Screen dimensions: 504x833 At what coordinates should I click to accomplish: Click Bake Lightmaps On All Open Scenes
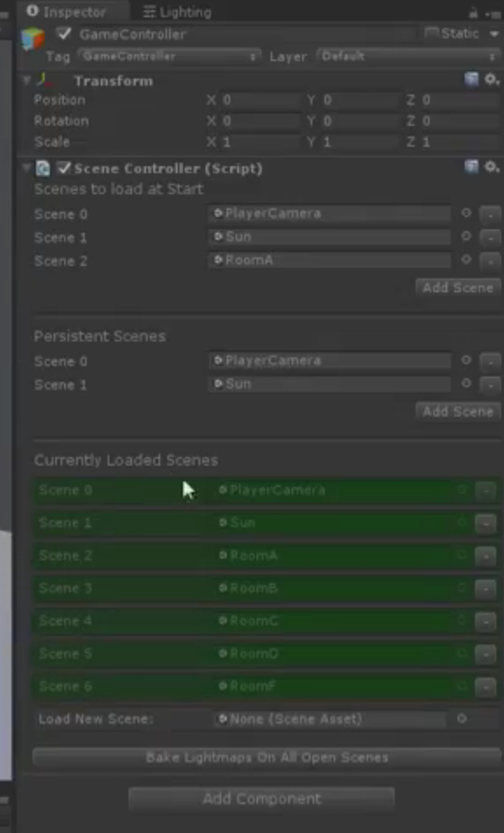click(x=267, y=757)
